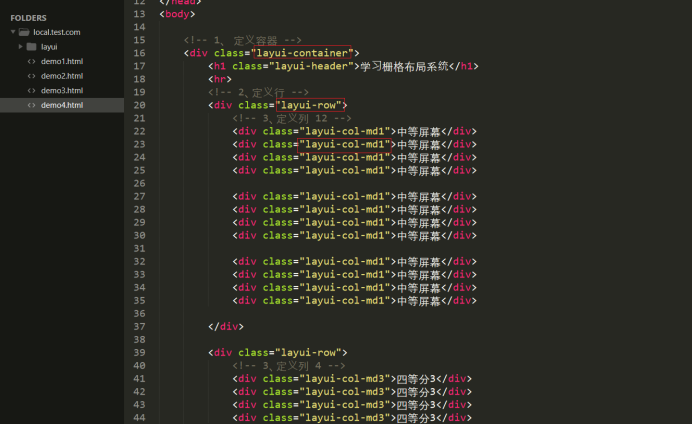The width and height of the screenshot is (692, 425).
Task: Click closing div tag on line 37
Action: point(226,327)
